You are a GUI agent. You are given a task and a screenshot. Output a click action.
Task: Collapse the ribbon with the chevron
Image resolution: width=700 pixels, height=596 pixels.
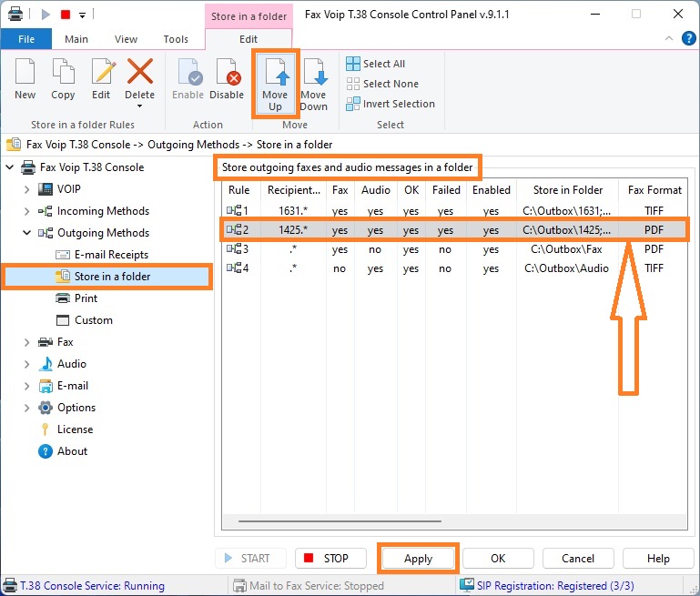tap(669, 38)
